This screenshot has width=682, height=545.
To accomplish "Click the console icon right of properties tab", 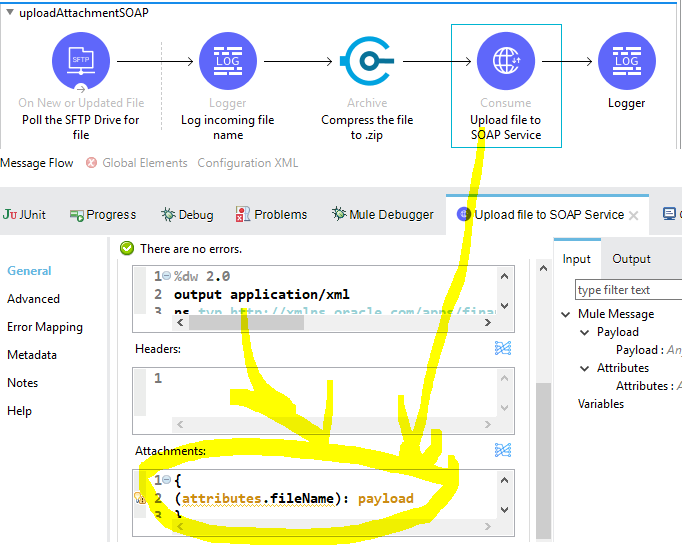I will click(x=669, y=214).
